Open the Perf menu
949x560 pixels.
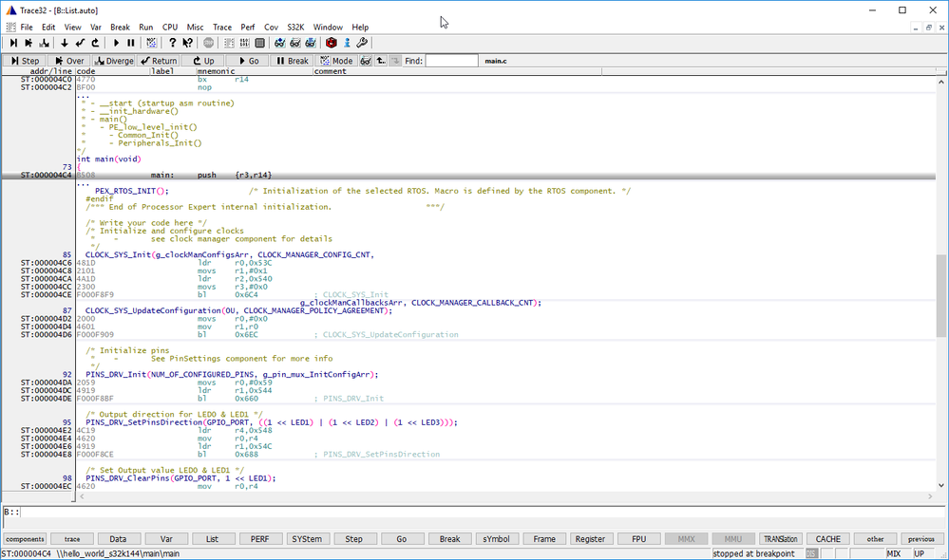pos(248,28)
